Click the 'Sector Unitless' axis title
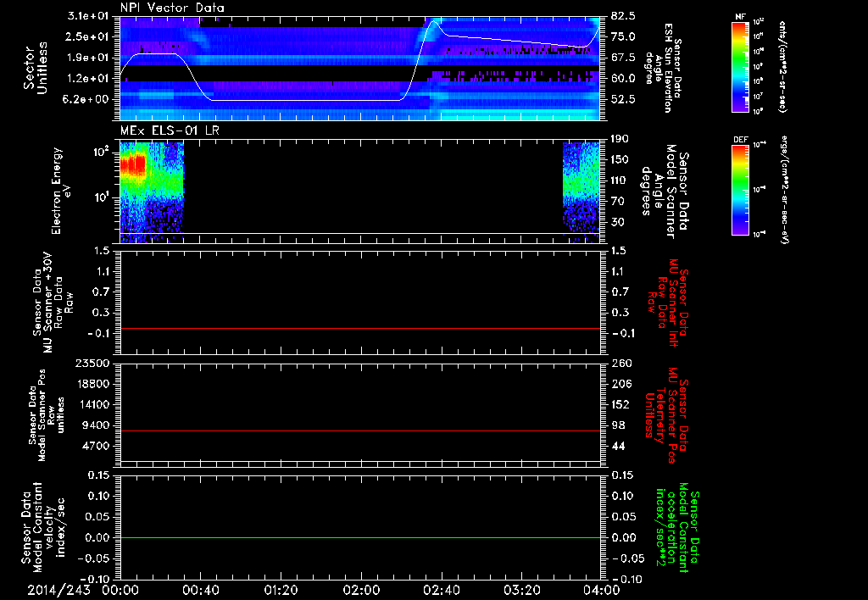This screenshot has width=868, height=600. click(x=35, y=68)
